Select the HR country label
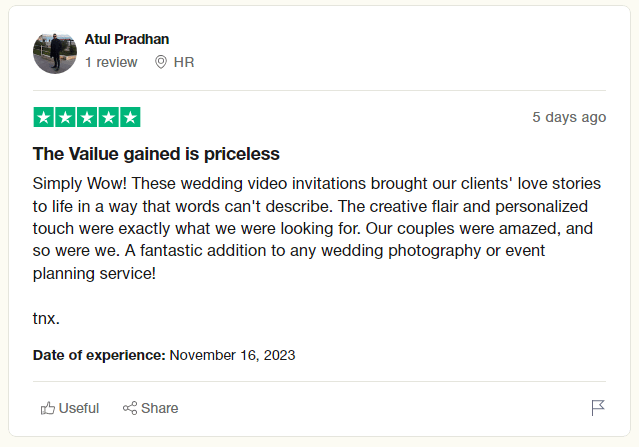The height and width of the screenshot is (447, 639). point(184,62)
